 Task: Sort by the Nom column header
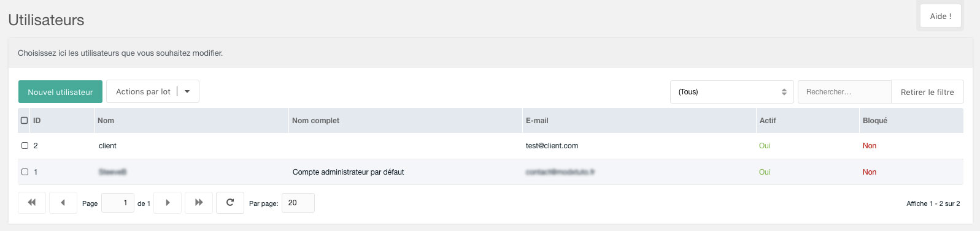(x=106, y=121)
